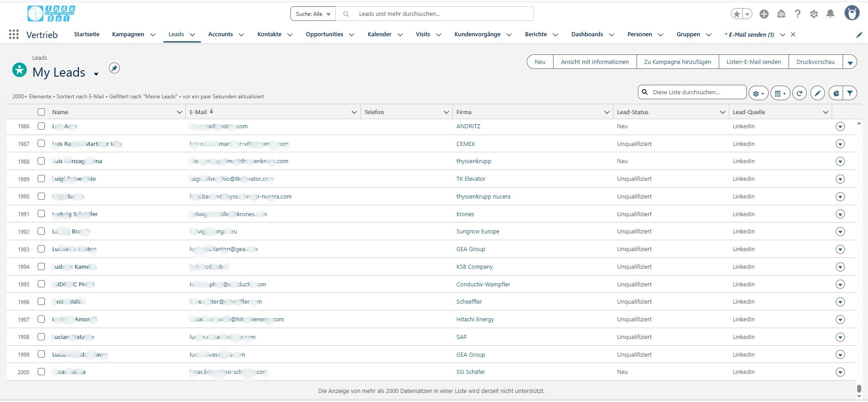Open the Favorites star icon
This screenshot has width=868, height=402.
pos(737,14)
